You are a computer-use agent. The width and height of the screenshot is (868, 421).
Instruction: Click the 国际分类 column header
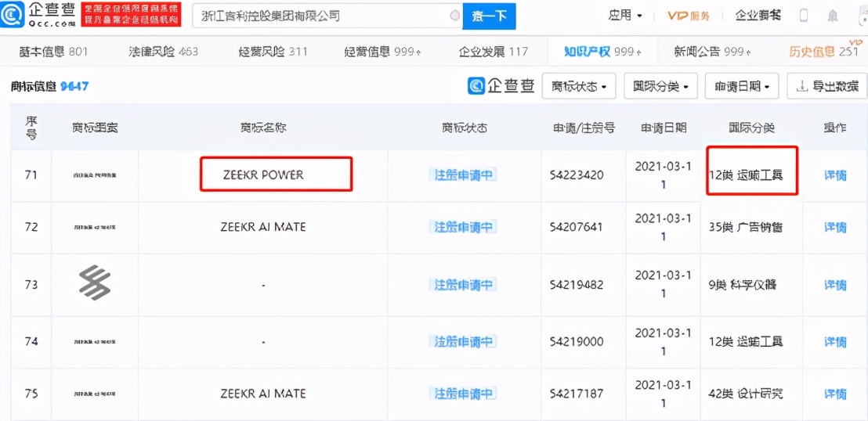point(750,128)
